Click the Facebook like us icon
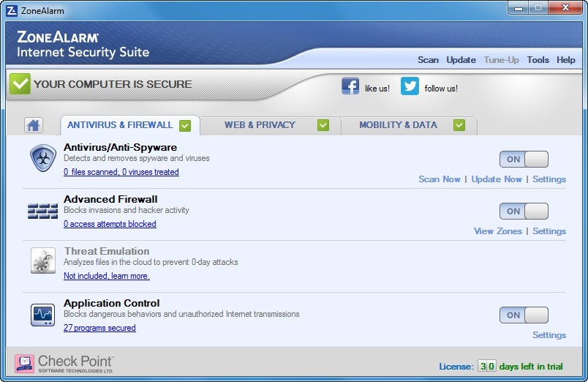 point(350,86)
